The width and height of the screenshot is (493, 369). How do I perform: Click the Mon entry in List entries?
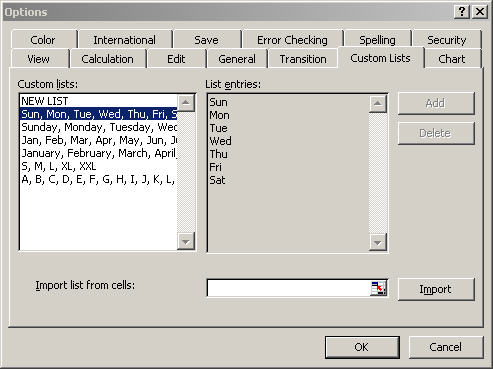click(x=219, y=115)
